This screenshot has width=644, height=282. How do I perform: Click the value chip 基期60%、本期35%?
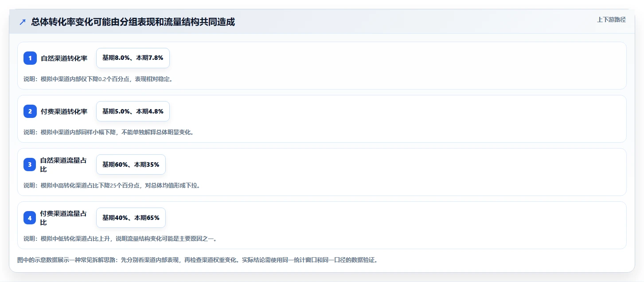pyautogui.click(x=131, y=164)
